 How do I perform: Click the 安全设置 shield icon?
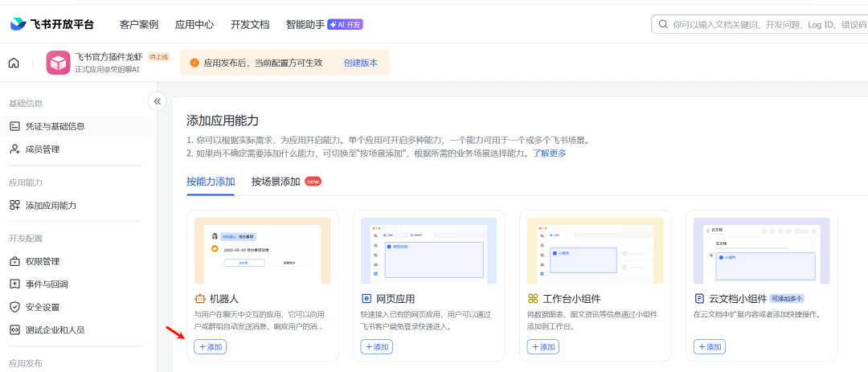coord(15,307)
